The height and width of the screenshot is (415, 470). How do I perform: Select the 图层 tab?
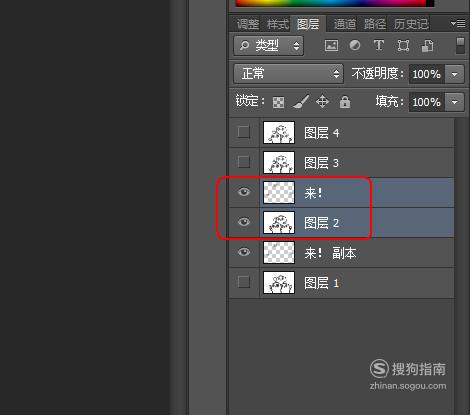pos(308,24)
